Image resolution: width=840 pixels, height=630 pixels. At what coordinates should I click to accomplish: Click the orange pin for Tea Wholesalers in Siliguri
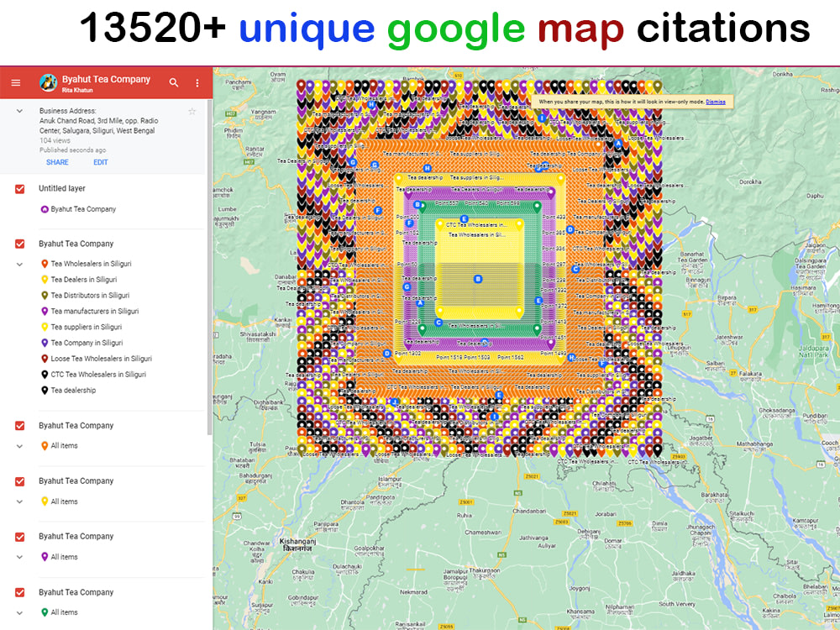tap(45, 264)
